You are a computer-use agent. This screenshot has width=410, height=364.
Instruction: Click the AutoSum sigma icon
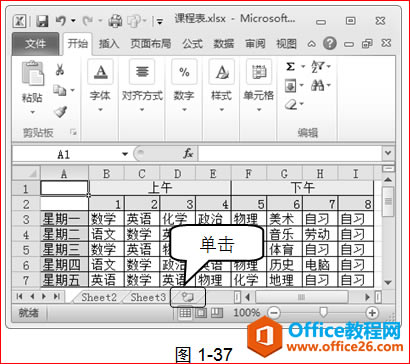click(290, 67)
